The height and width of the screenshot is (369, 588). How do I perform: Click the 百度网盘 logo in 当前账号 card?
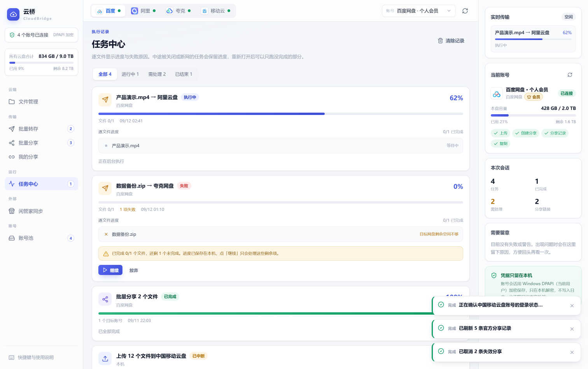point(497,94)
